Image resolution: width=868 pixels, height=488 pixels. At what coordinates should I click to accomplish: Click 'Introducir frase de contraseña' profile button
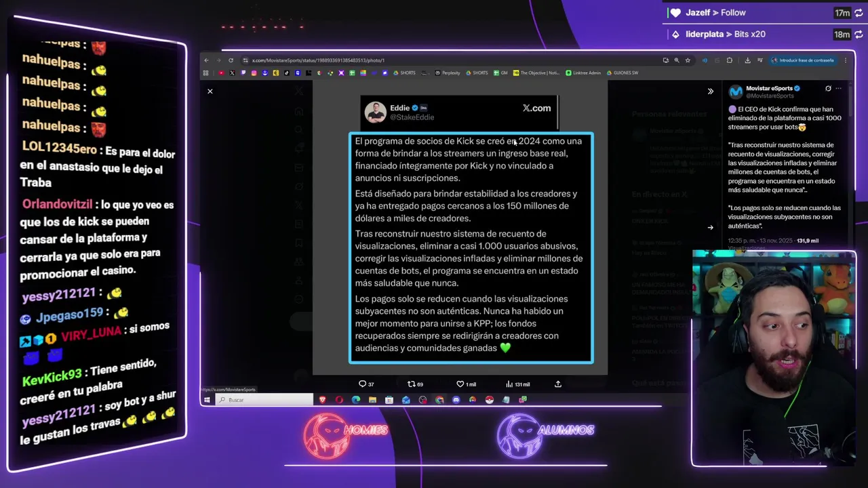[803, 60]
